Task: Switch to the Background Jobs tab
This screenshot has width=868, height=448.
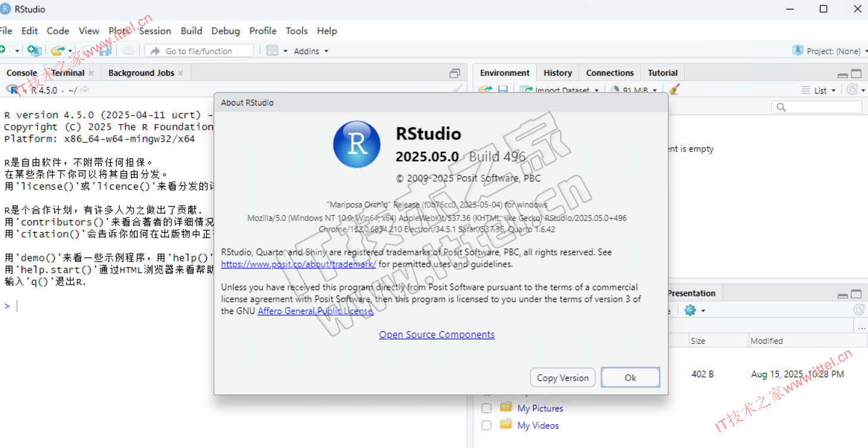Action: [x=141, y=73]
